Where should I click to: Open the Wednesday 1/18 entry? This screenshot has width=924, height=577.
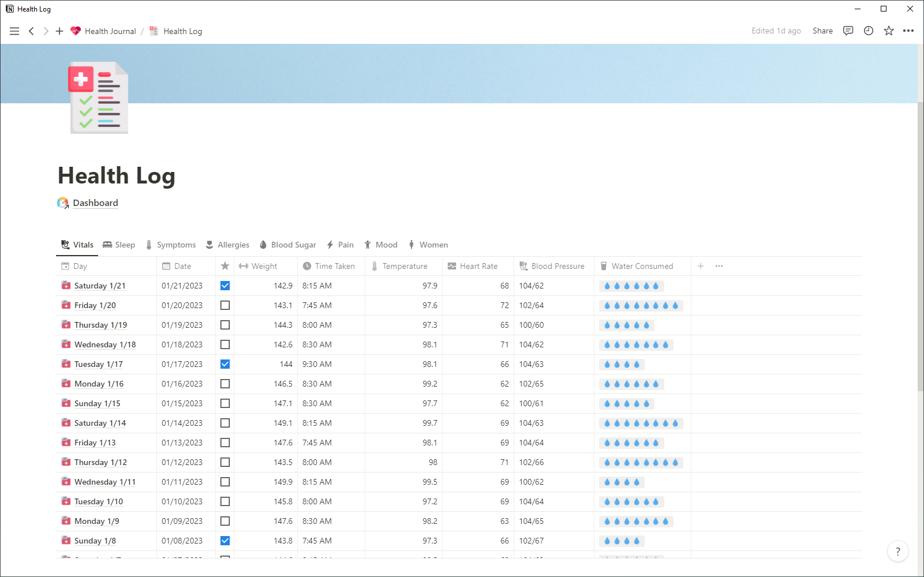click(105, 344)
